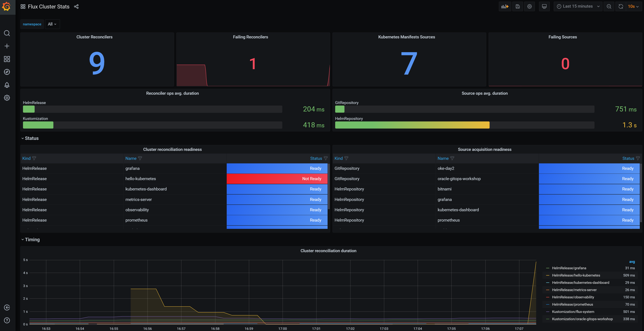Open Cluster reconciliation readiness panel title menu
This screenshot has width=644, height=331.
click(172, 149)
